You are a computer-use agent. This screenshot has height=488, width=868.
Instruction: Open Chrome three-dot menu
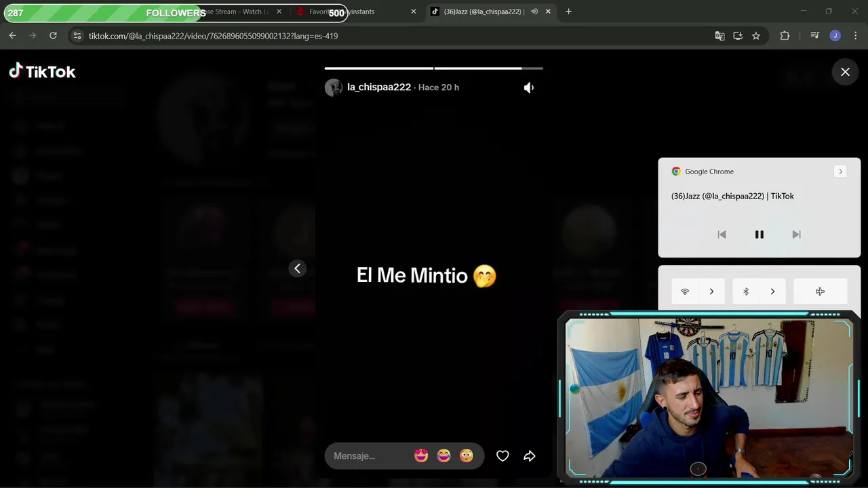[x=855, y=36]
